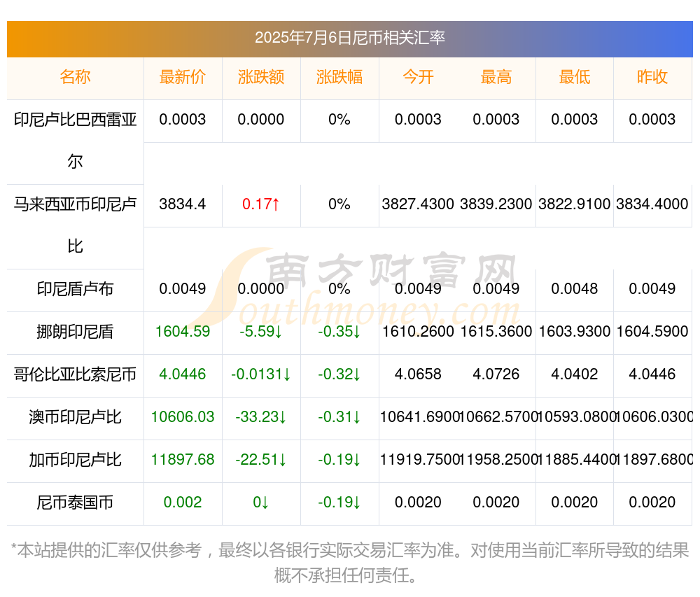Click the low value 3822.9100
The image size is (700, 597).
575,204
